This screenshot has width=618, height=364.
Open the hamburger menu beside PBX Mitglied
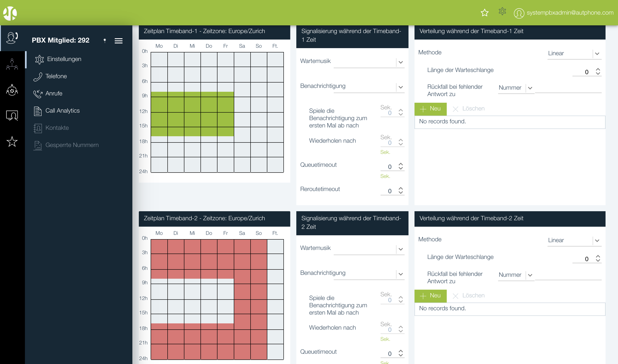coord(118,41)
